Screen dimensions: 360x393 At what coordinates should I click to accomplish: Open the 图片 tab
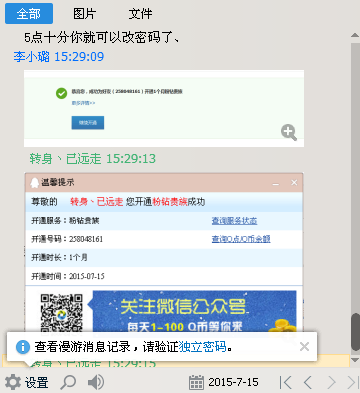point(85,14)
